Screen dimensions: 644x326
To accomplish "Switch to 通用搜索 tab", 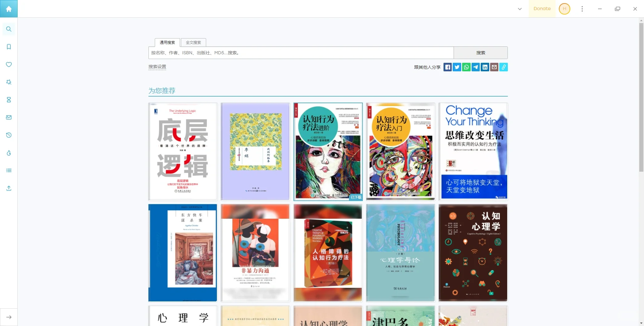I will [167, 42].
